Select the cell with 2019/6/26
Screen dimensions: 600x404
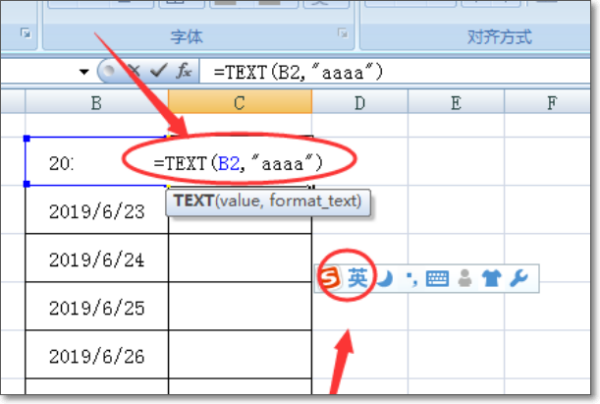point(96,355)
